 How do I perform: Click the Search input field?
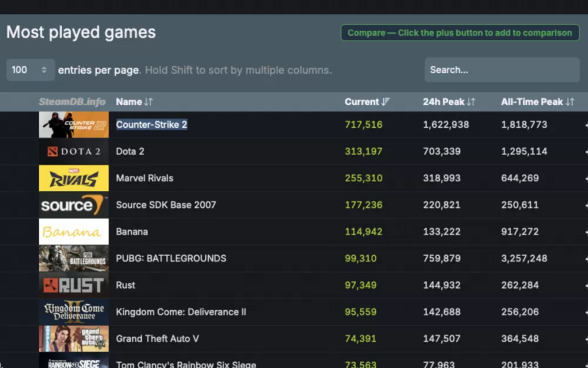[x=502, y=70]
